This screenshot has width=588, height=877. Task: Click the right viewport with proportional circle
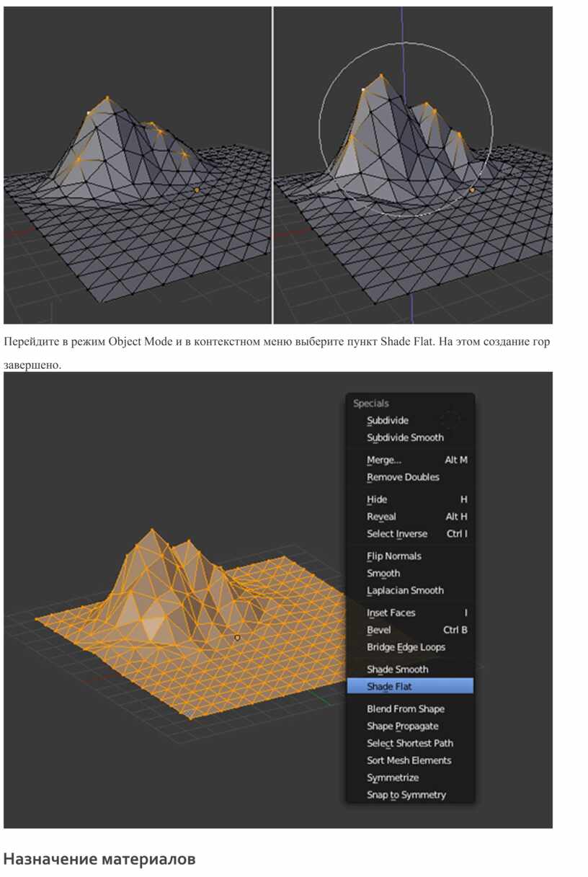coord(413,165)
